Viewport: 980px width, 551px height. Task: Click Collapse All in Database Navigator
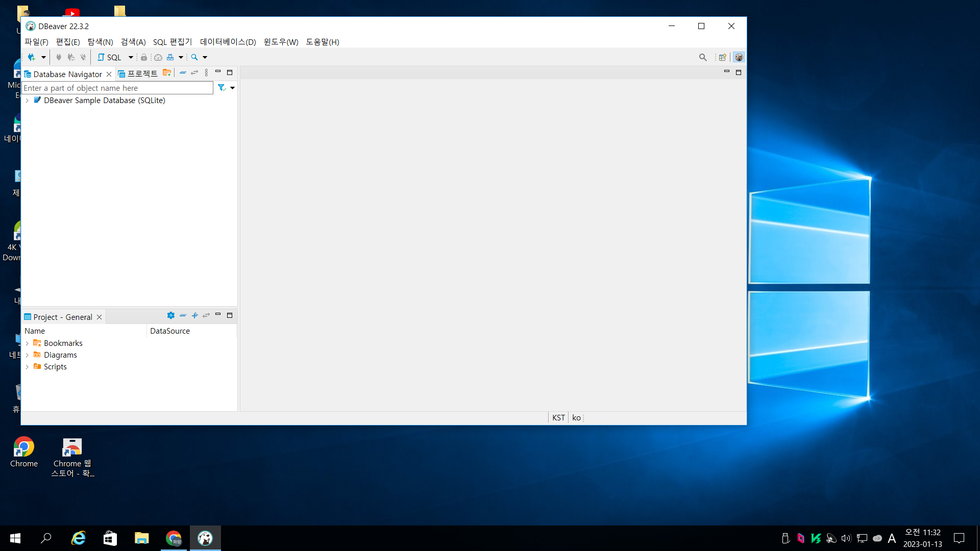(183, 72)
